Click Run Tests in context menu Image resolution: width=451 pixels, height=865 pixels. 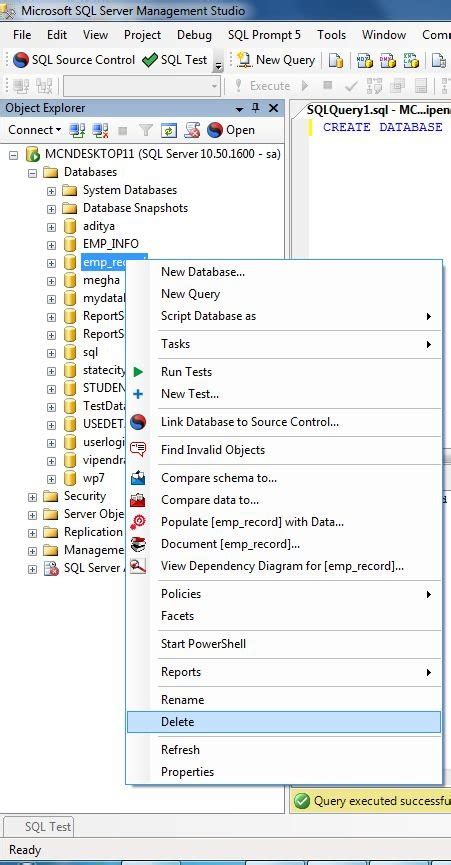tap(284, 372)
